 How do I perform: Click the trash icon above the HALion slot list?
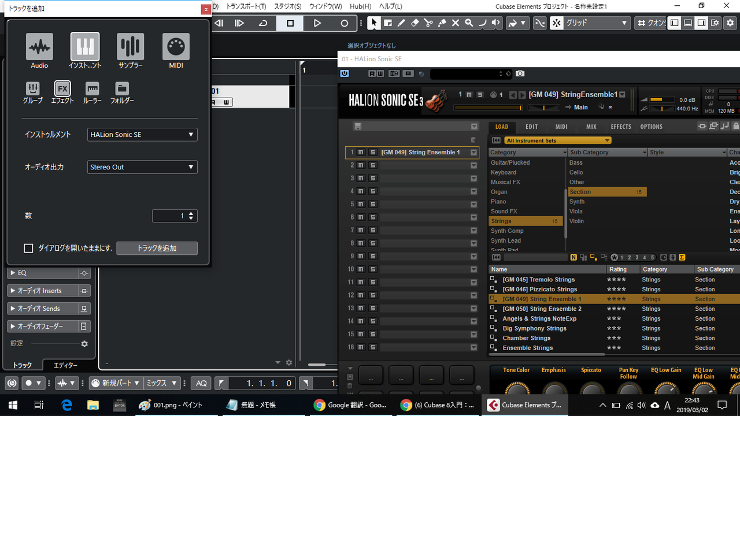point(473,140)
